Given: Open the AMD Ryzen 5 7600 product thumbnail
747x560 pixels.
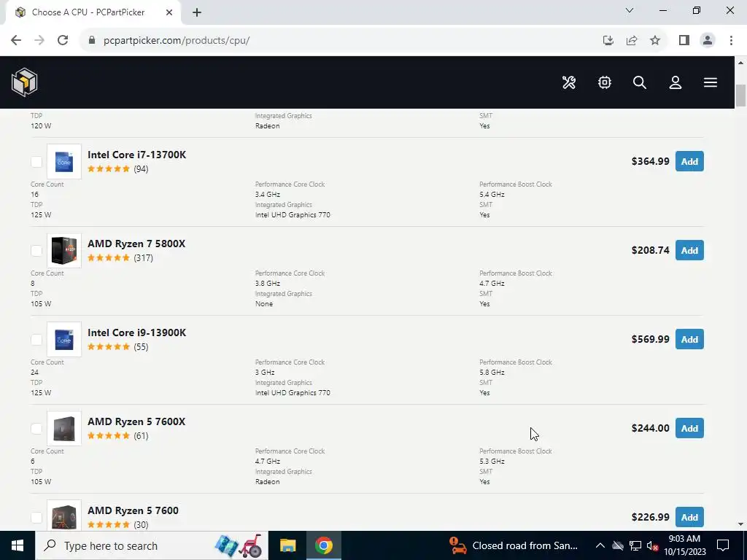Looking at the screenshot, I should pos(64,516).
